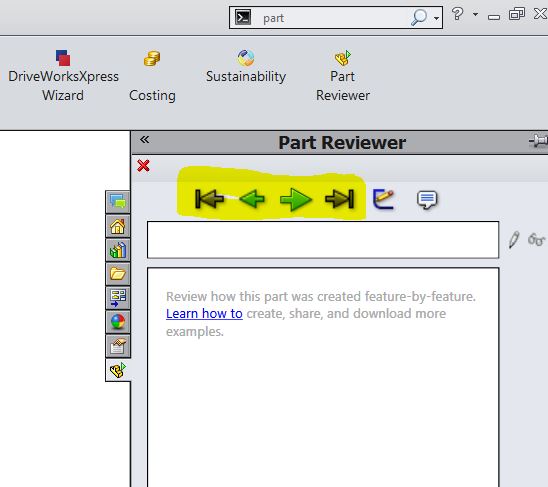Click the blue comment bubble icon
548x487 pixels.
[x=427, y=200]
